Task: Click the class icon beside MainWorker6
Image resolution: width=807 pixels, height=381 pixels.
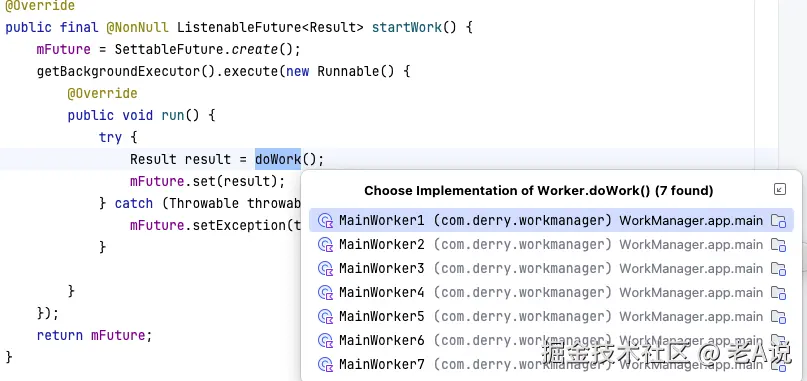Action: click(326, 341)
